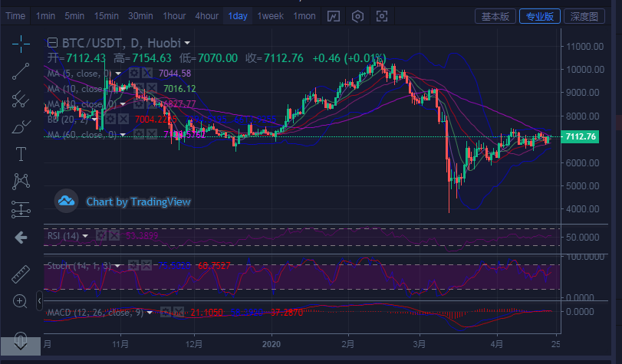Screen dimensions: 622x364
Task: Remove the MACD (12, 26, close, 9) indicator
Action: (179, 313)
